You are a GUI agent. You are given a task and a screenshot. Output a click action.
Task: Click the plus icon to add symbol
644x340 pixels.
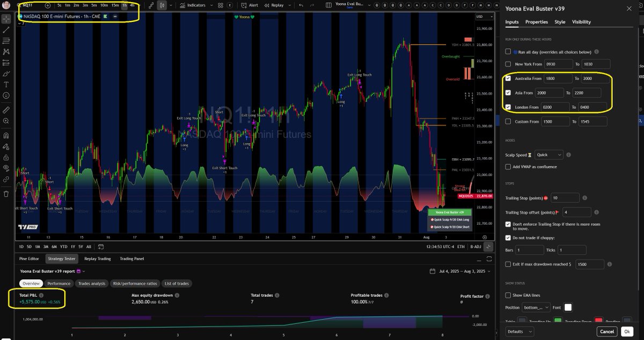tap(48, 5)
